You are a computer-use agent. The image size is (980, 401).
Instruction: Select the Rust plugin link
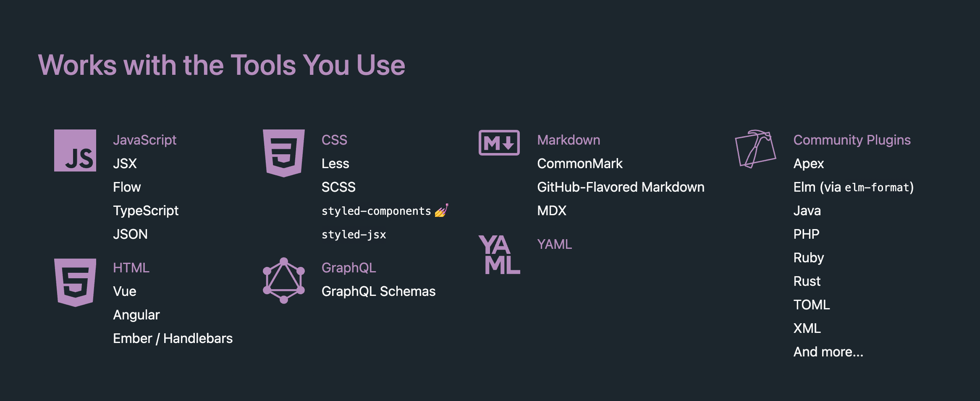[807, 281]
